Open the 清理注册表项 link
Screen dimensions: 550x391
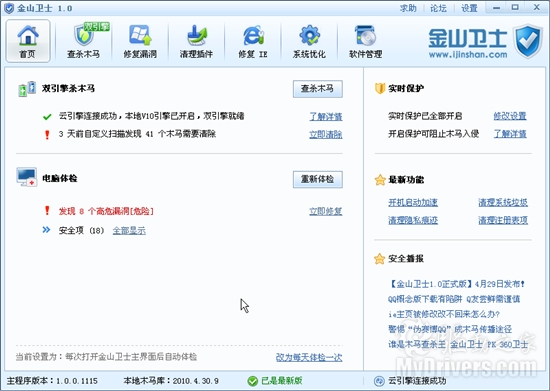coord(503,220)
